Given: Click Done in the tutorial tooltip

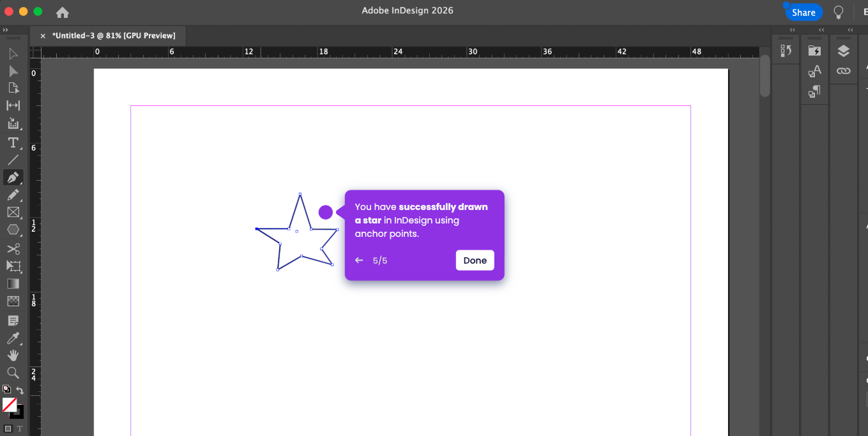Looking at the screenshot, I should pyautogui.click(x=475, y=260).
